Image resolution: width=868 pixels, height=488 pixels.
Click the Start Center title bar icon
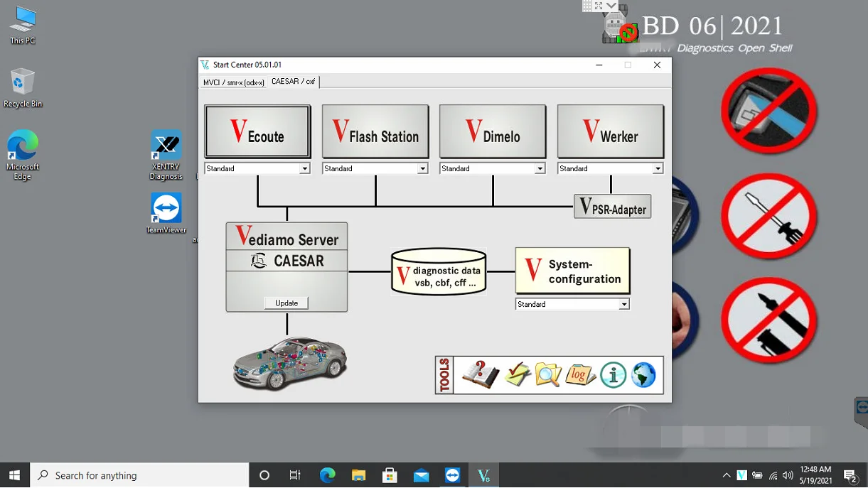pos(205,65)
